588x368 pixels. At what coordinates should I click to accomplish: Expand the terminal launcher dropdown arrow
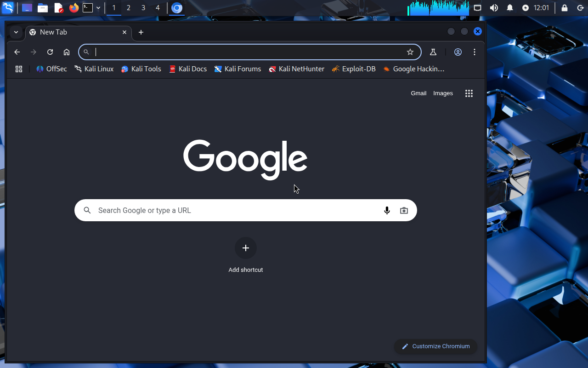point(98,8)
